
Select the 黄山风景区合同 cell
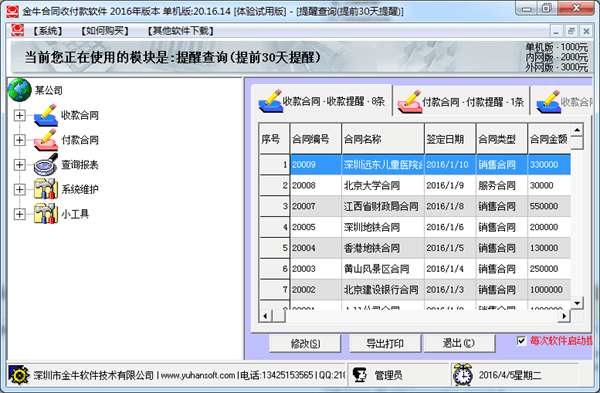coord(383,269)
